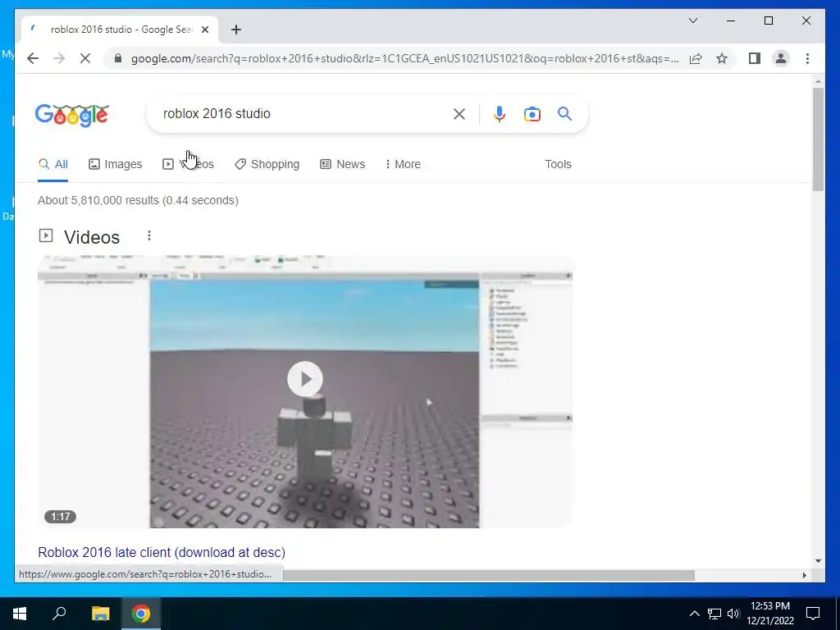
Task: Stop loading the page
Action: tap(85, 58)
